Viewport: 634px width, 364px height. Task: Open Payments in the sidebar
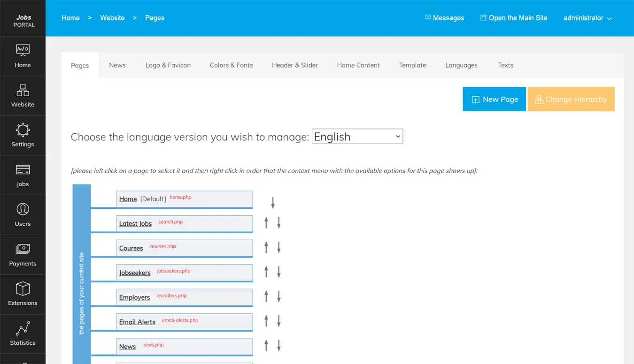(x=23, y=255)
